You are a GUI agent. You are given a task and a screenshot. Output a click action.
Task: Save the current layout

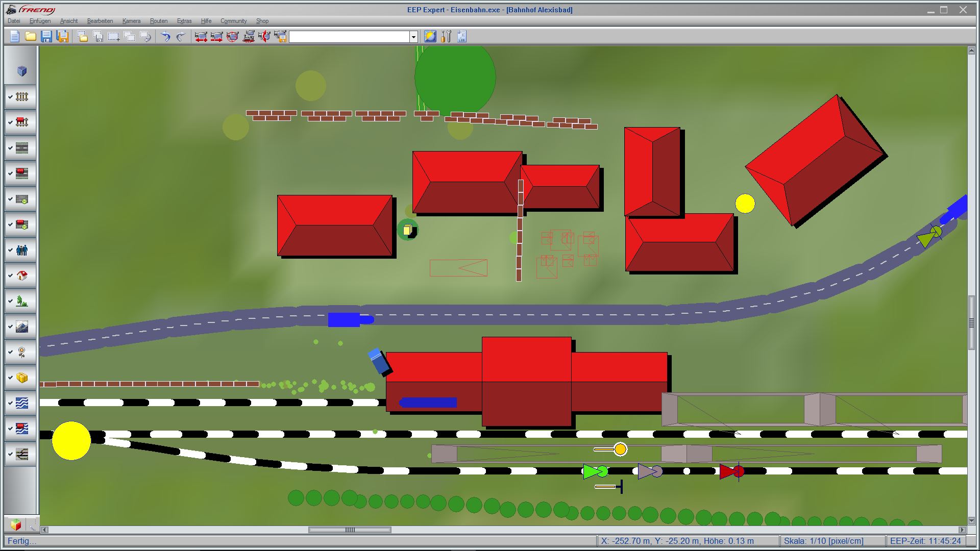(47, 37)
